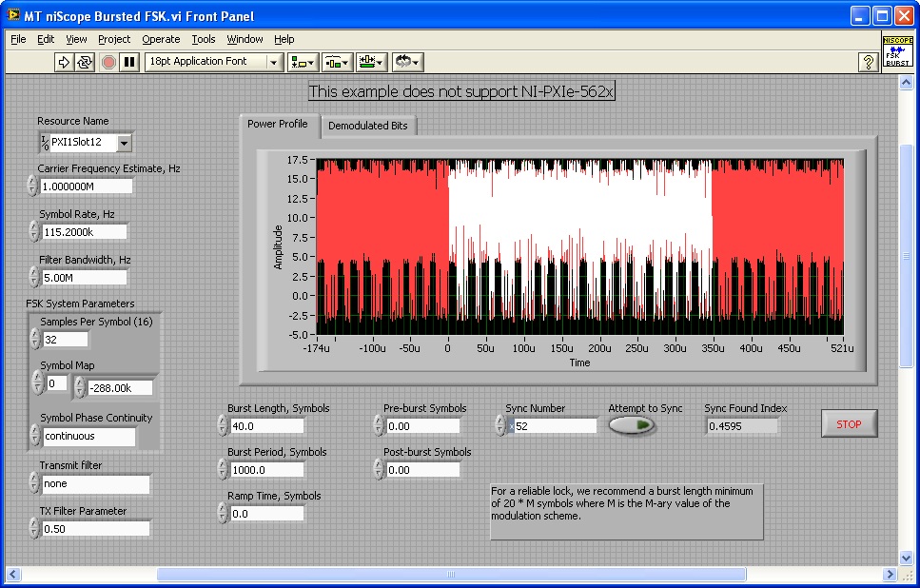
Task: Click the Carrier Frequency Estimate field 1.000000M
Action: click(x=87, y=186)
